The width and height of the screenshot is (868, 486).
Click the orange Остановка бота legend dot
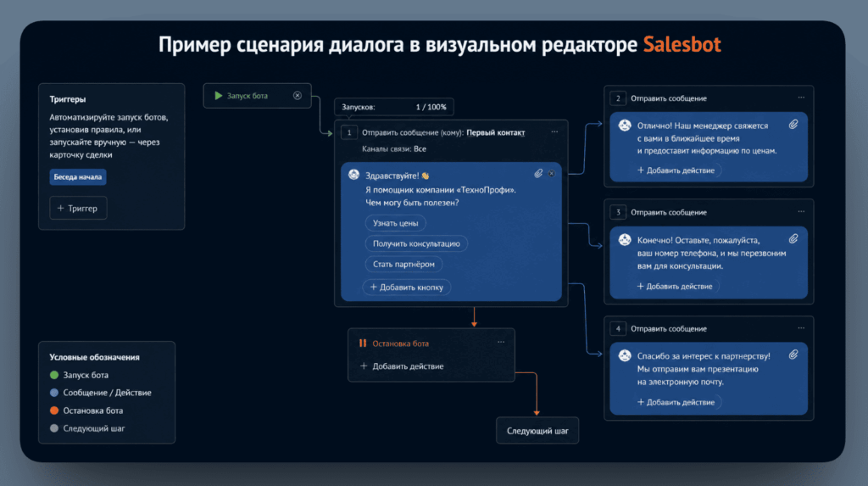point(54,411)
